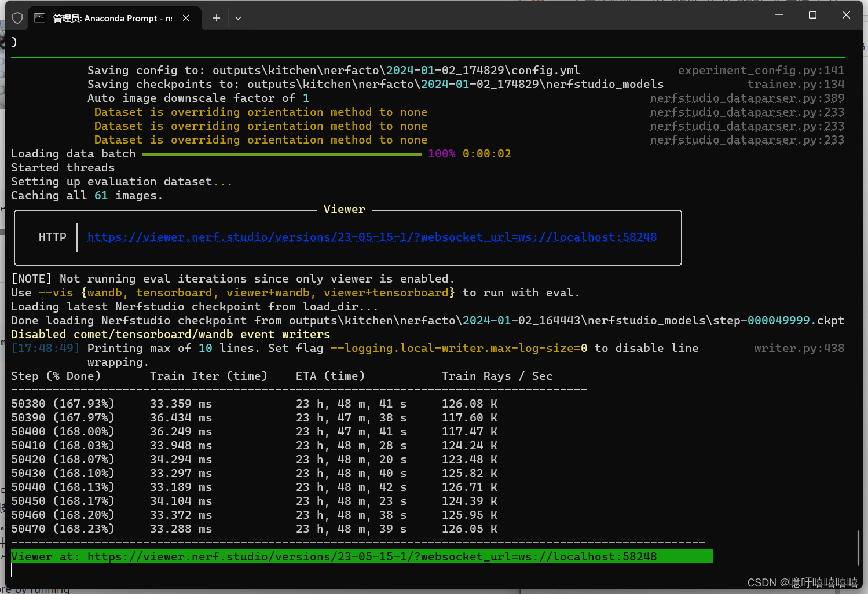
Task: Maximize the terminal window
Action: coord(812,15)
